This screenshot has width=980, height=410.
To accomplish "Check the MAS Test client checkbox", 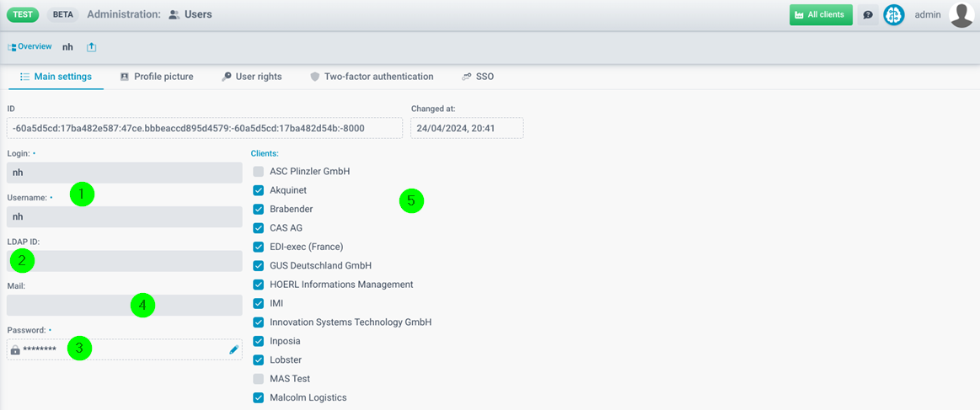I will pos(259,379).
